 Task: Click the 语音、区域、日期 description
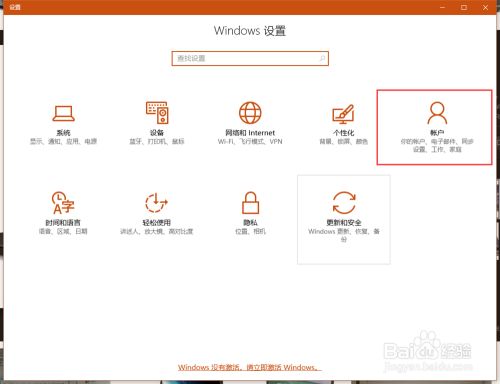point(63,231)
